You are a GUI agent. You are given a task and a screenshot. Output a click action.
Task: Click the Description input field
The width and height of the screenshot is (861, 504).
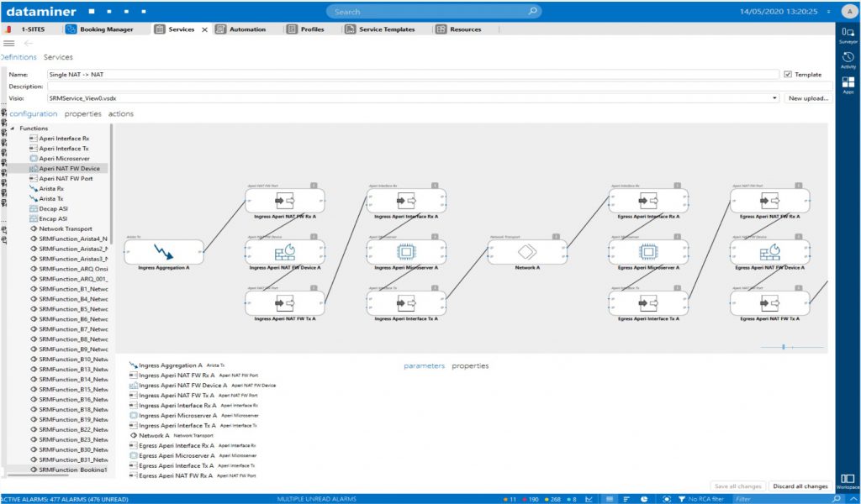(440, 87)
